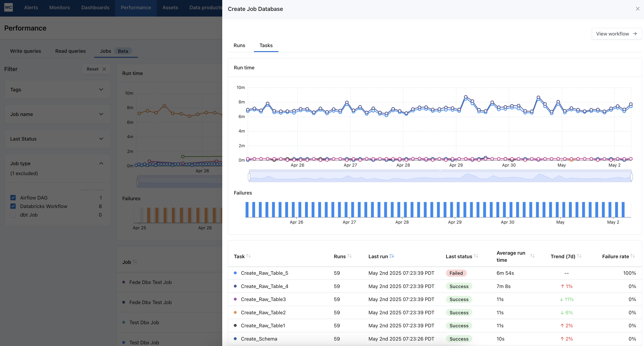
Task: Sort by Runs column icon
Action: point(349,256)
